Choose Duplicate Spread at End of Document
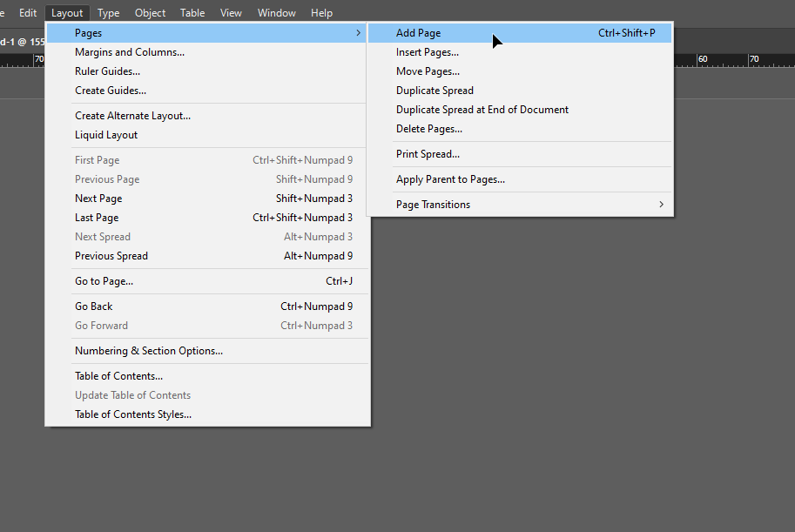Screen dimensions: 795x532 coord(482,110)
